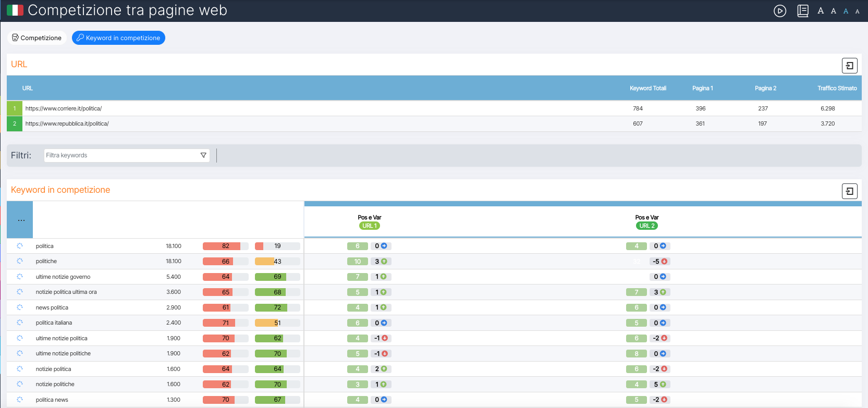Export the Keyword in competizione table
The width and height of the screenshot is (868, 408).
click(x=849, y=191)
